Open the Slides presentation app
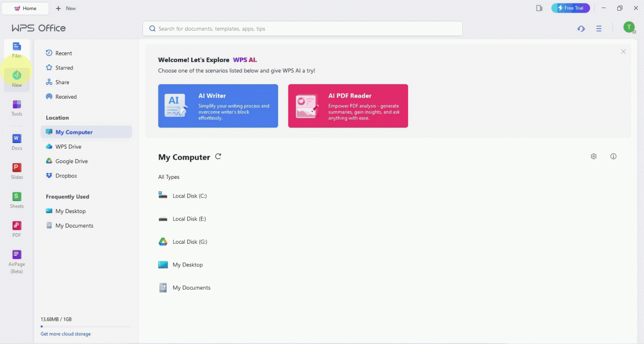Image resolution: width=644 pixels, height=344 pixels. [17, 171]
